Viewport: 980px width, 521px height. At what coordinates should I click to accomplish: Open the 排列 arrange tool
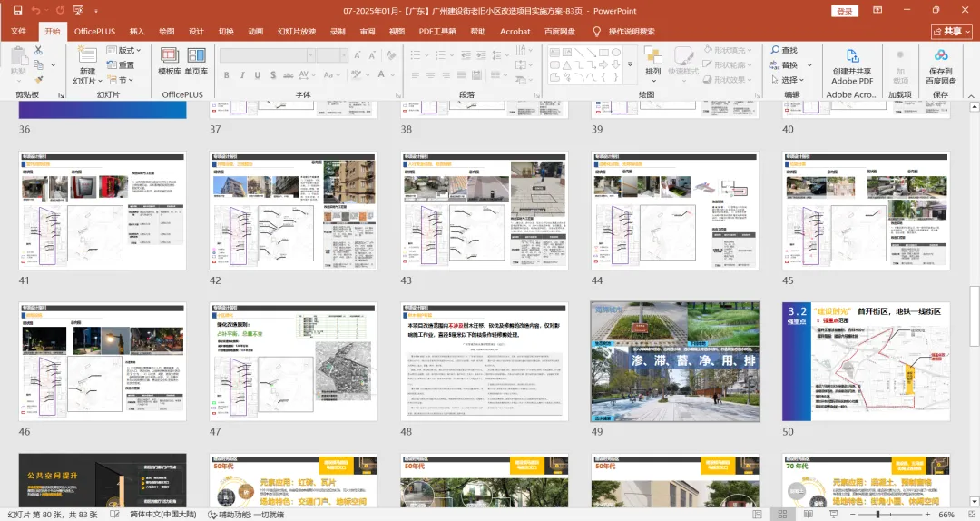pyautogui.click(x=653, y=64)
